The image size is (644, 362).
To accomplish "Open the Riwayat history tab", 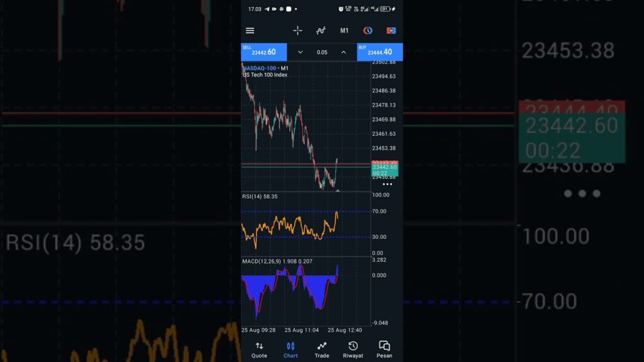I will [x=353, y=350].
